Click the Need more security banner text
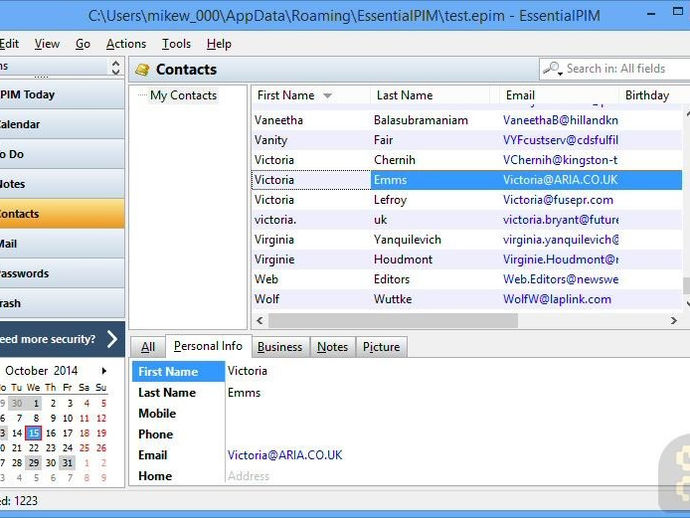 [48, 339]
